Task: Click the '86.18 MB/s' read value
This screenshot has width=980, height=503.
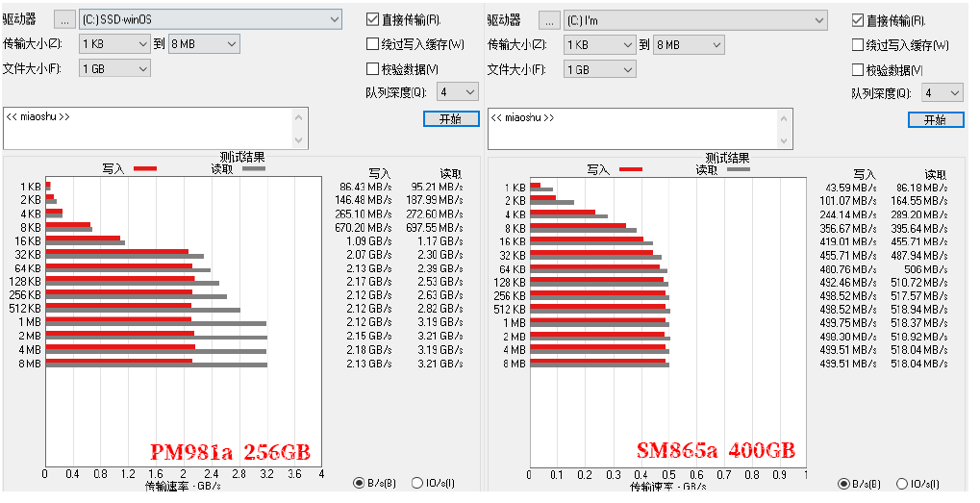Action: [922, 187]
